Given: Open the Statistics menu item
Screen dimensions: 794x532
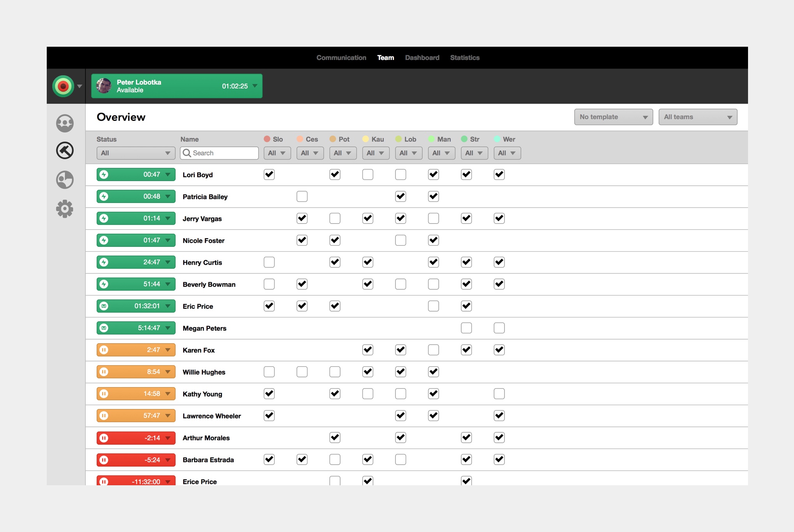Looking at the screenshot, I should (464, 57).
